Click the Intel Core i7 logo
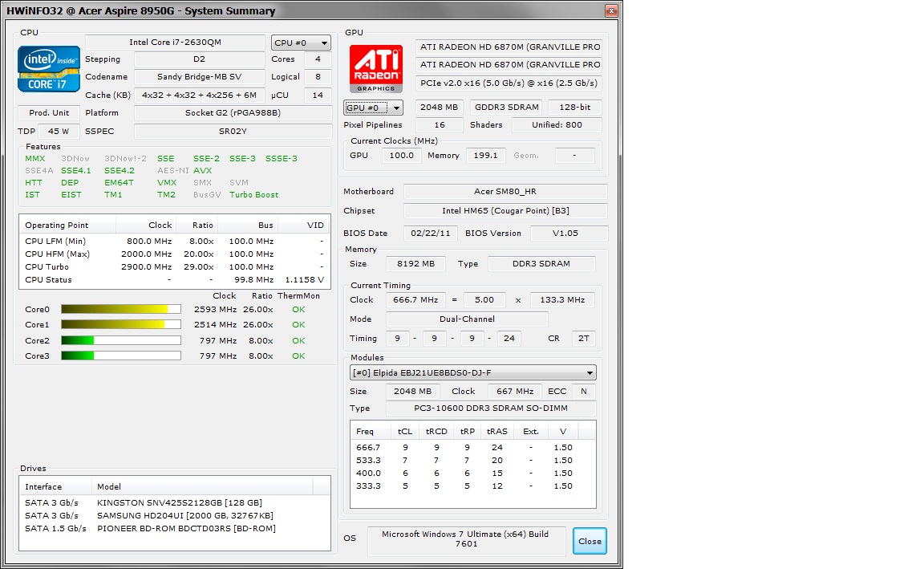Screen dimensions: 924x569 coord(49,69)
